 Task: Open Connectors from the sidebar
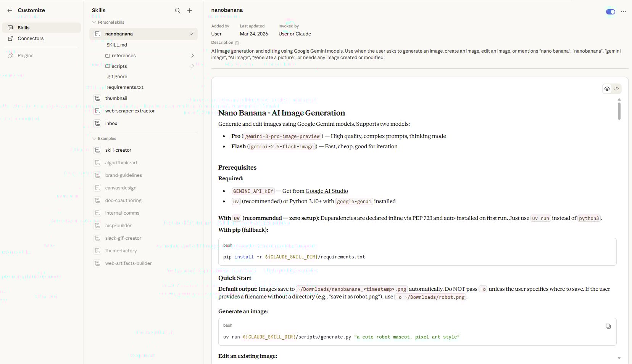point(31,38)
